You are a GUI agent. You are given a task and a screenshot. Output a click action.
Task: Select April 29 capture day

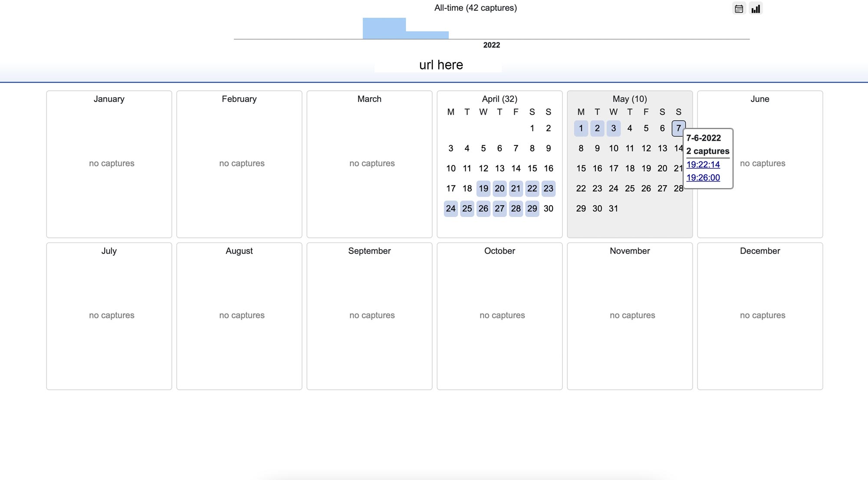tap(532, 208)
